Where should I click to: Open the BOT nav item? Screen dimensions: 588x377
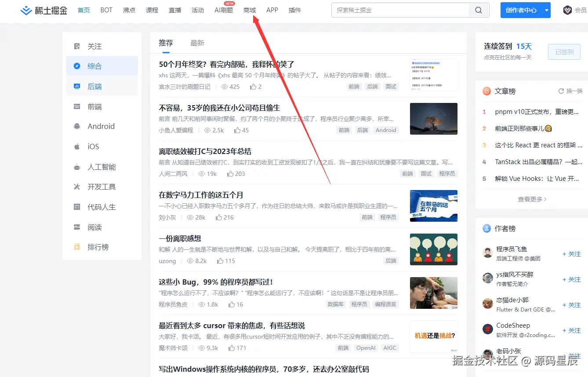click(106, 10)
